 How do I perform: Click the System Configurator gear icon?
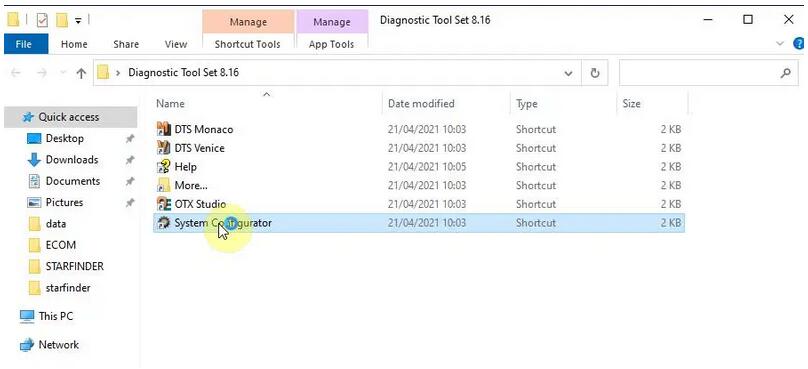coord(163,223)
